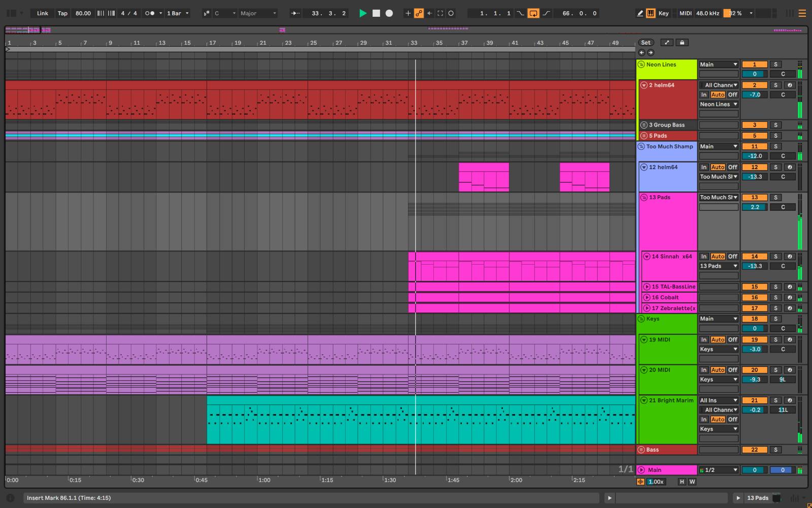Toggle the Loop switch icon
Viewport: 812px width, 508px height.
pos(534,13)
